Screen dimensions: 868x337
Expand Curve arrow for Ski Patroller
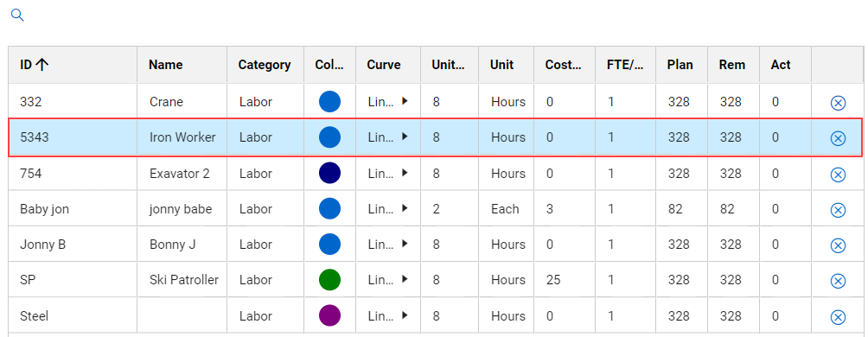click(x=405, y=279)
